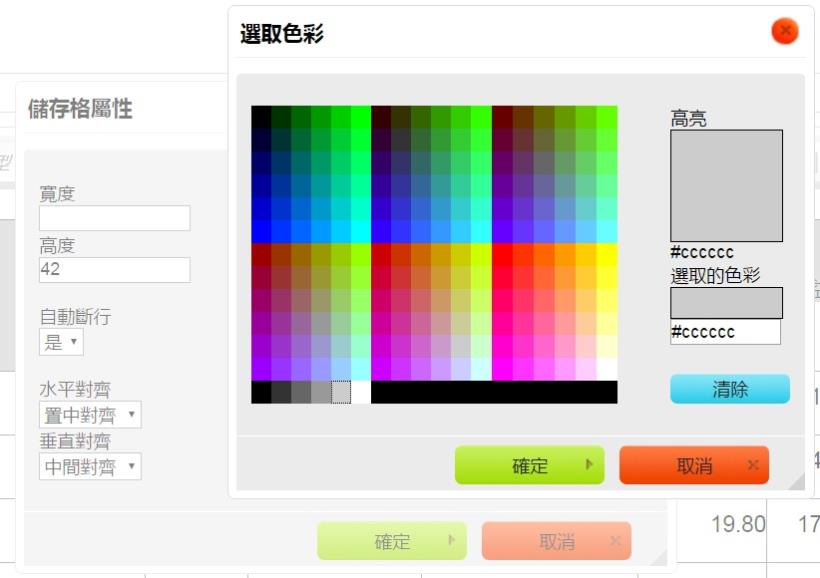The height and width of the screenshot is (578, 820).
Task: Click the #cccccc hex color input field
Action: [725, 332]
